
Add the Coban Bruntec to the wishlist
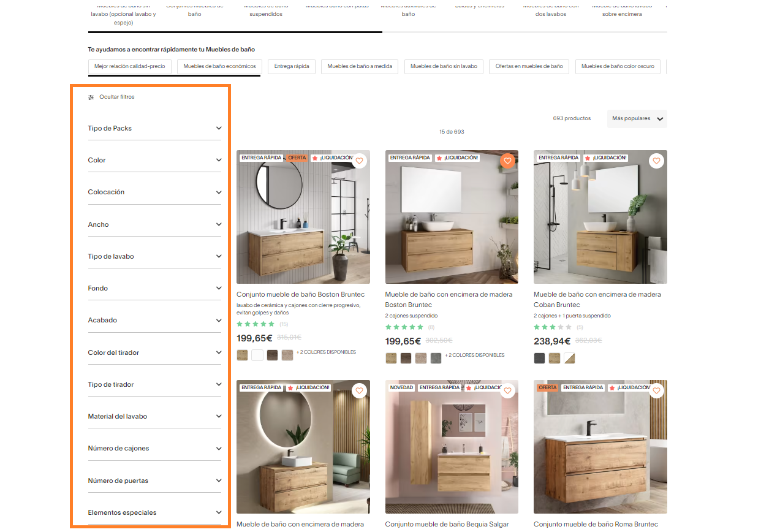click(x=656, y=161)
